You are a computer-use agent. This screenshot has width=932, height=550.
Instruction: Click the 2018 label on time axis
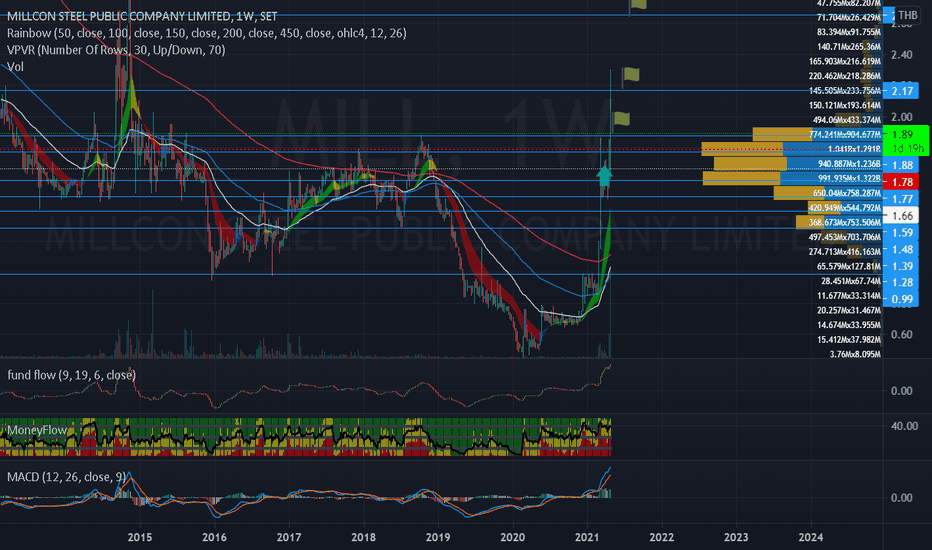point(363,538)
